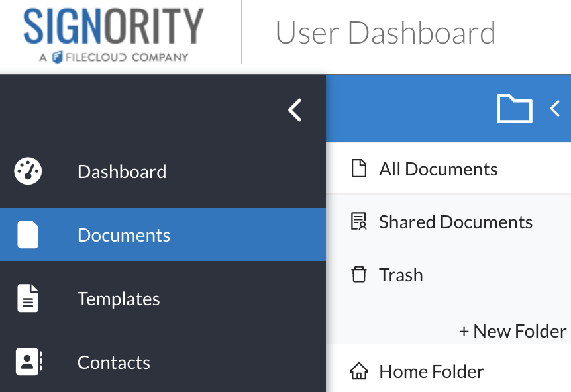571x392 pixels.
Task: Open Shared Documents
Action: tap(448, 222)
